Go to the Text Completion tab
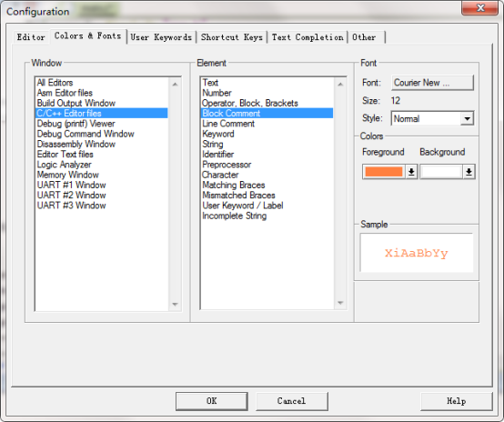Image resolution: width=504 pixels, height=422 pixels. (x=307, y=37)
